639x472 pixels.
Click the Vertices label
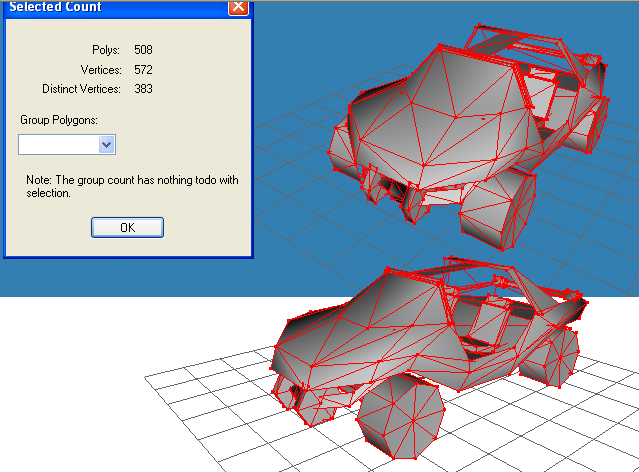(x=101, y=69)
